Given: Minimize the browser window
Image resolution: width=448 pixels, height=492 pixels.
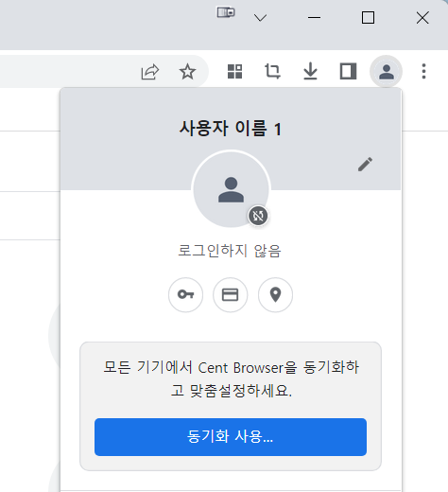Looking at the screenshot, I should [x=314, y=18].
